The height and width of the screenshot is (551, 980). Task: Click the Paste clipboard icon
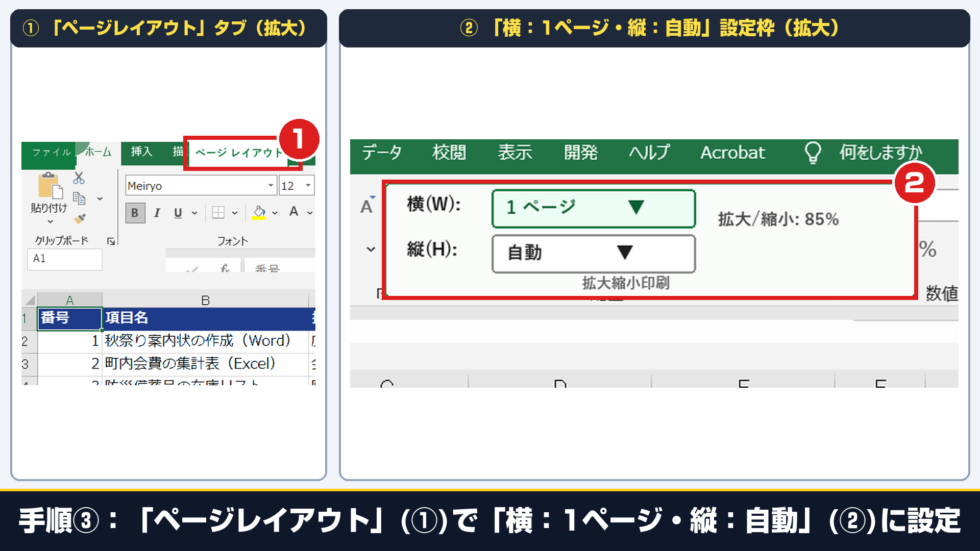51,186
